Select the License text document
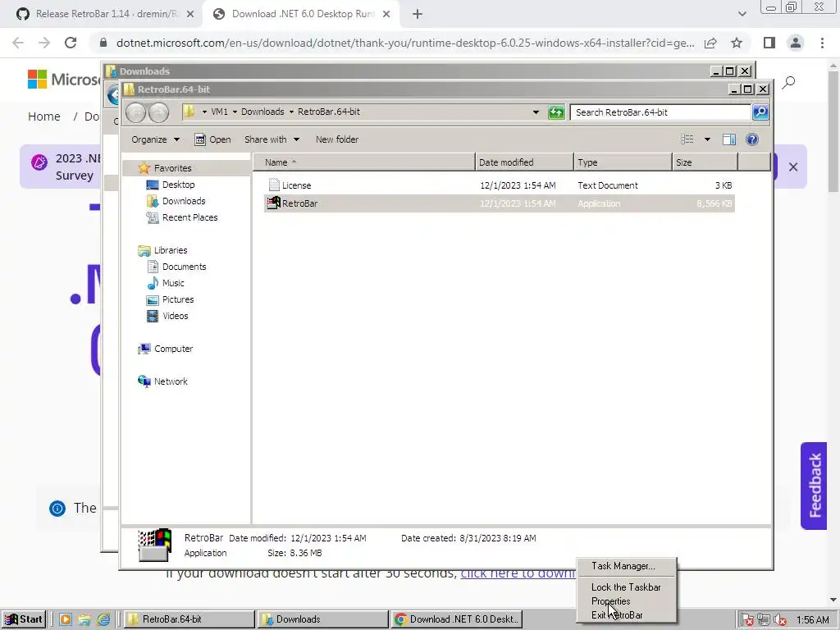840x630 pixels. (x=500, y=185)
